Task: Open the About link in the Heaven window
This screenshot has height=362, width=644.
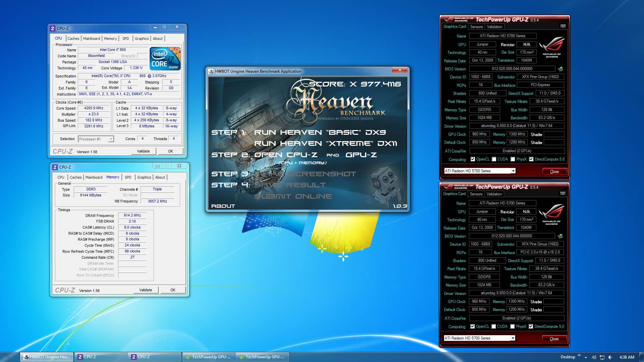Action: point(223,206)
